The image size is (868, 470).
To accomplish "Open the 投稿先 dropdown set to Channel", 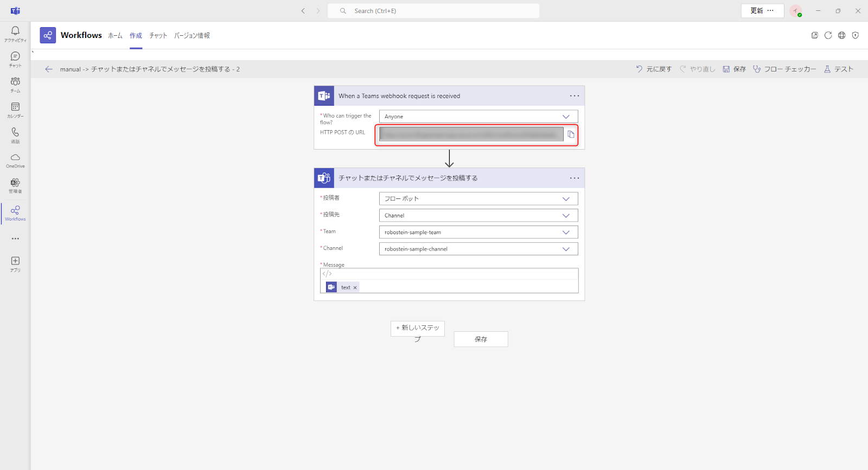I will point(478,215).
